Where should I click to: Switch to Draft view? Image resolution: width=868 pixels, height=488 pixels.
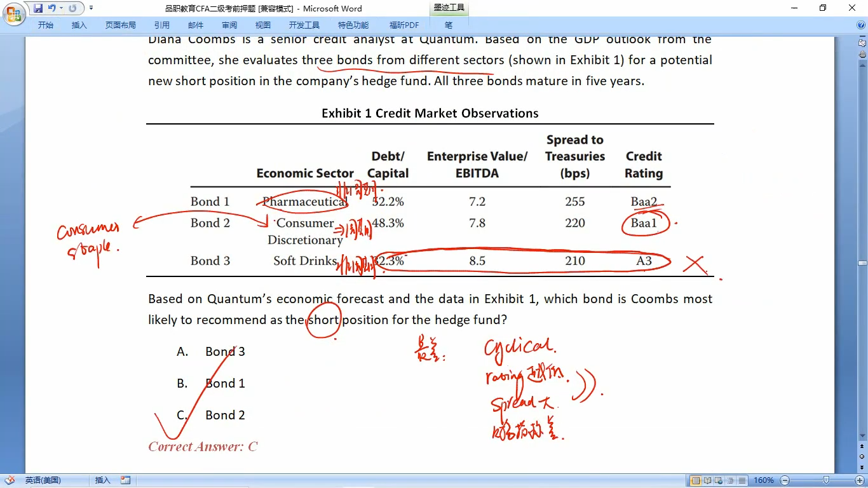click(x=741, y=480)
